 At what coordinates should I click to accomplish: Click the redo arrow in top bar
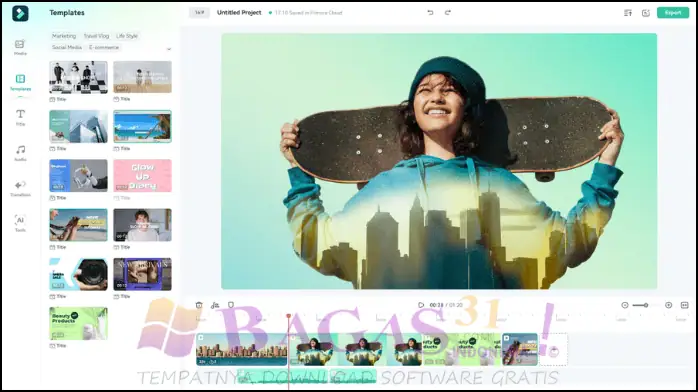coord(447,12)
